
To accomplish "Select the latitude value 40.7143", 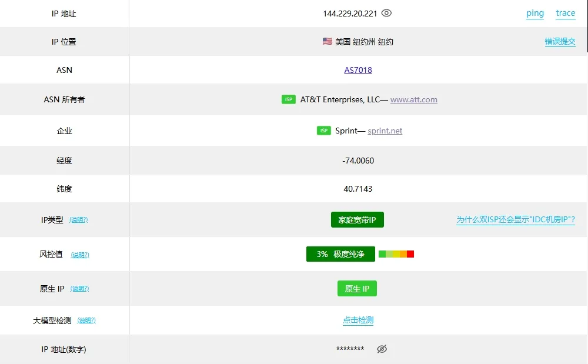I will pyautogui.click(x=358, y=189).
